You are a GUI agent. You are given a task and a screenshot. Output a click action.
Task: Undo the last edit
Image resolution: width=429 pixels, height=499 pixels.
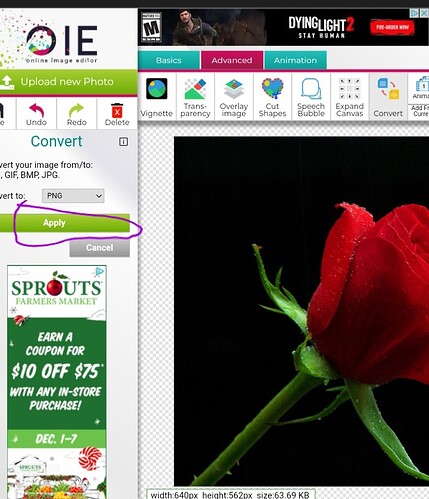pos(36,114)
